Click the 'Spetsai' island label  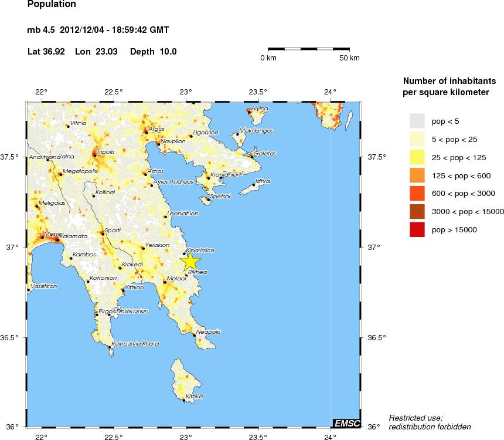point(220,196)
